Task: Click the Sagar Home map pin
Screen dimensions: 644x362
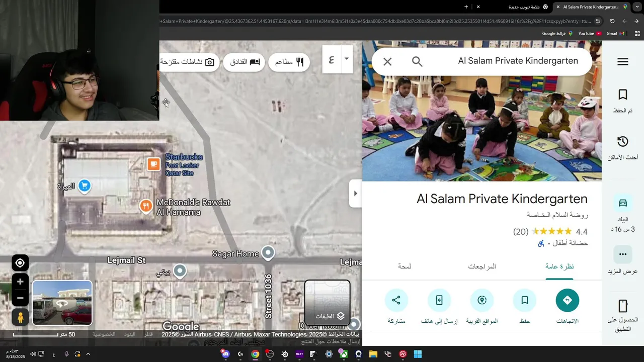Action: pos(268,252)
